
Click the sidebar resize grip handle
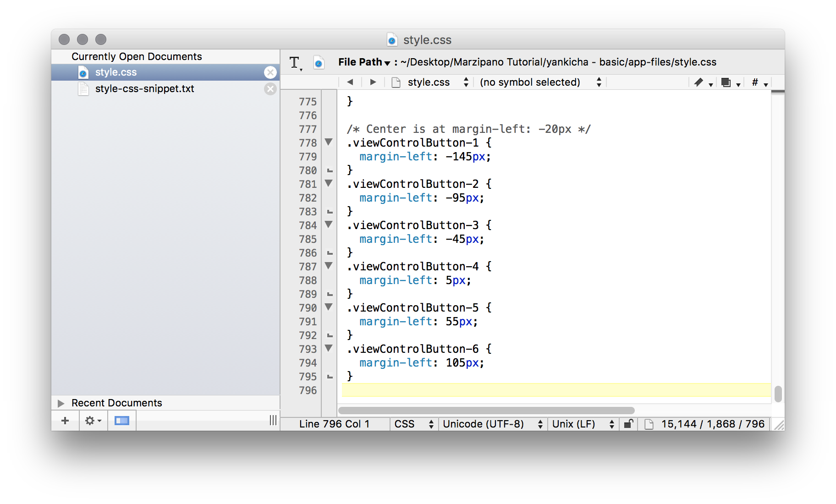[273, 420]
